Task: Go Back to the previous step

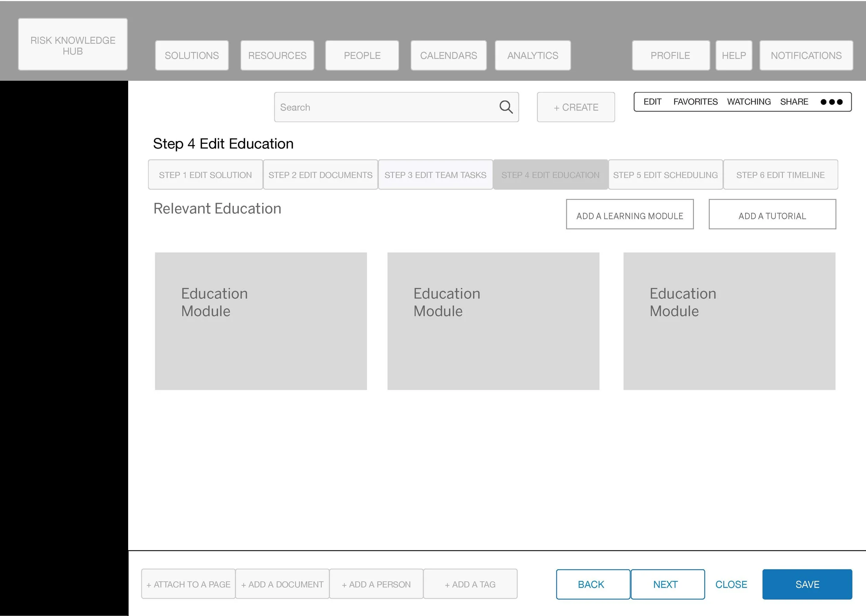Action: click(593, 584)
